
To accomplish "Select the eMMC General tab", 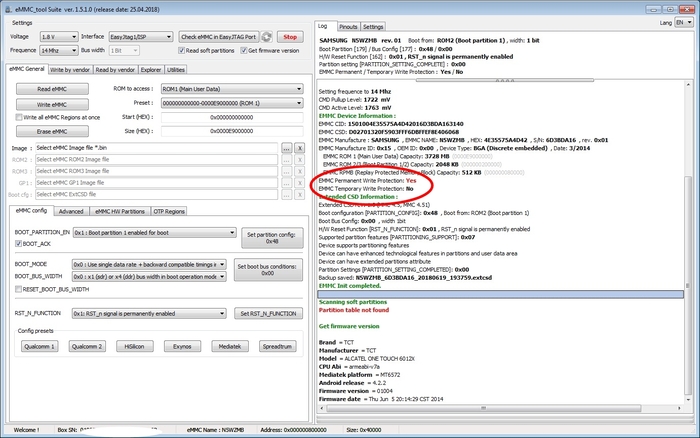I will [27, 69].
